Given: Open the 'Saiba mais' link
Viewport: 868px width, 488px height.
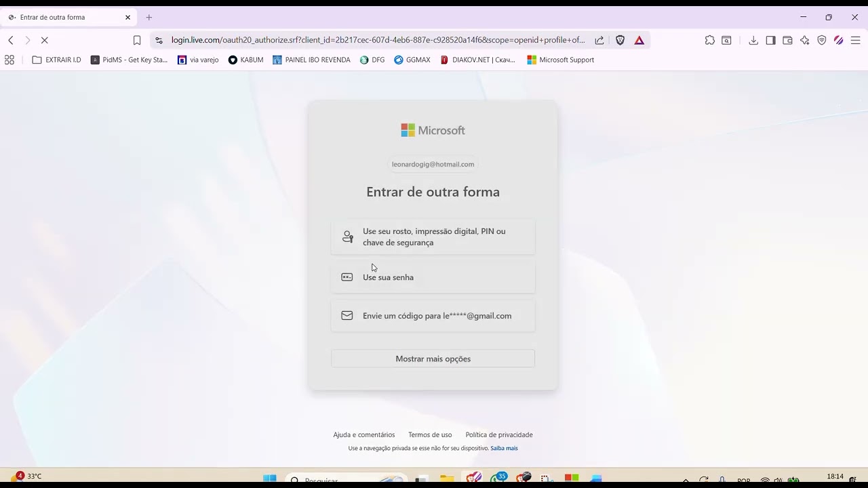Looking at the screenshot, I should click(504, 448).
